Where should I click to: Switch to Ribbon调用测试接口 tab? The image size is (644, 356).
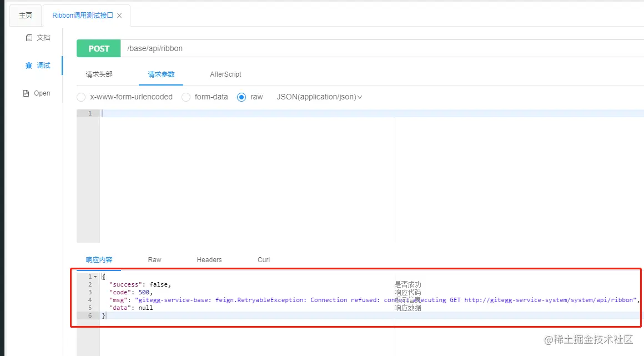click(x=82, y=15)
